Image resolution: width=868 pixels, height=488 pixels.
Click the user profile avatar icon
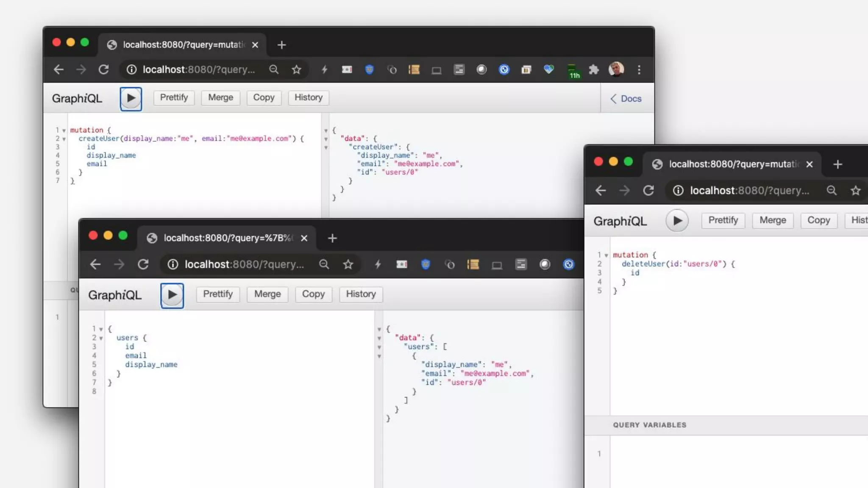616,69
